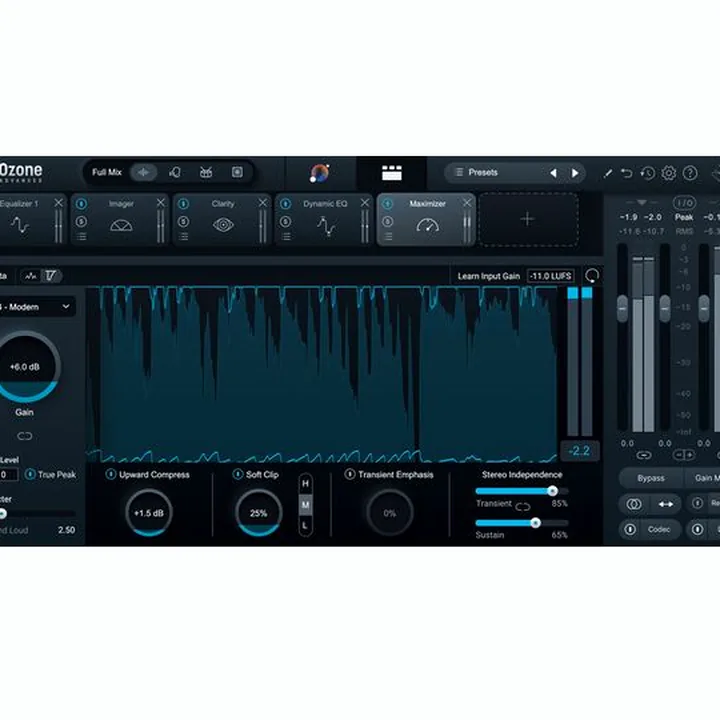Solo the Imager module

click(81, 222)
